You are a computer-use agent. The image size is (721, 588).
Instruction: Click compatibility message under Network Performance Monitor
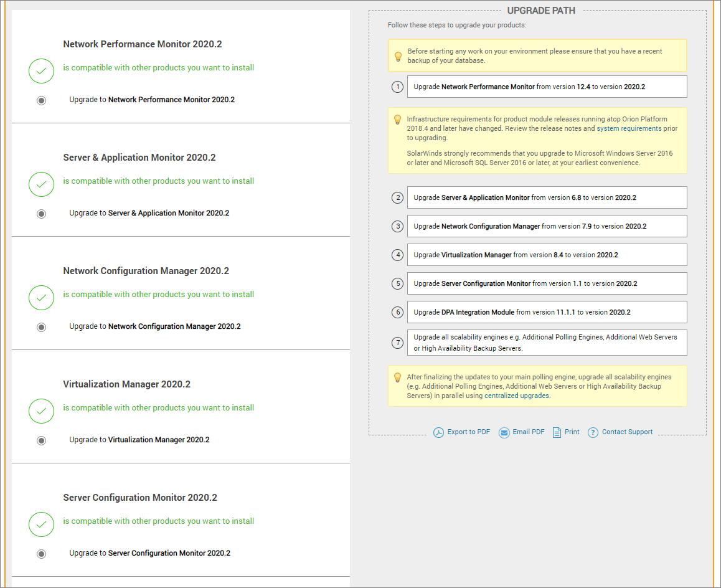pyautogui.click(x=159, y=68)
